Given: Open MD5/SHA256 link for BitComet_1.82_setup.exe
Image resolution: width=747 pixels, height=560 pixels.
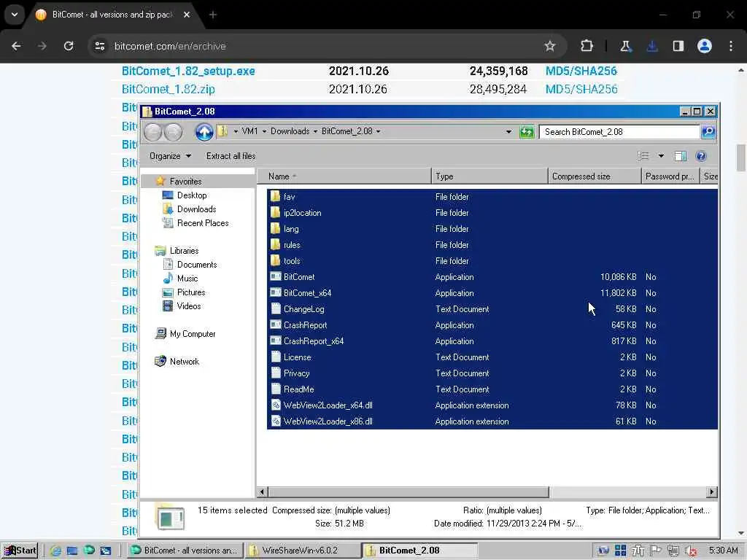Looking at the screenshot, I should point(581,71).
